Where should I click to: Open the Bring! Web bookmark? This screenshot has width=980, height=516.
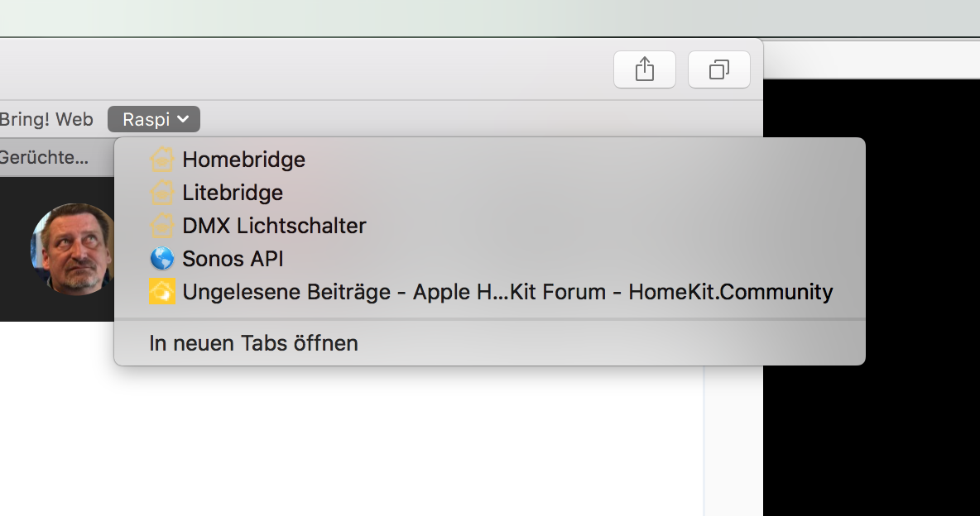[46, 120]
